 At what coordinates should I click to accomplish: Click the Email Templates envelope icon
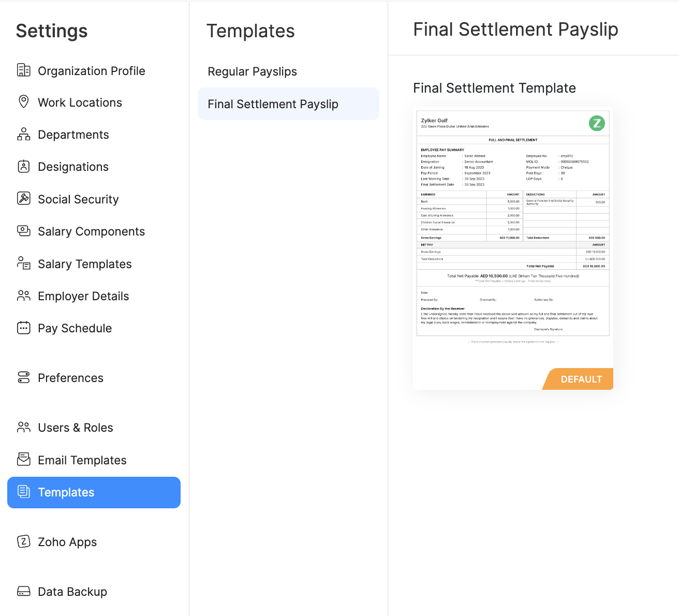24,459
